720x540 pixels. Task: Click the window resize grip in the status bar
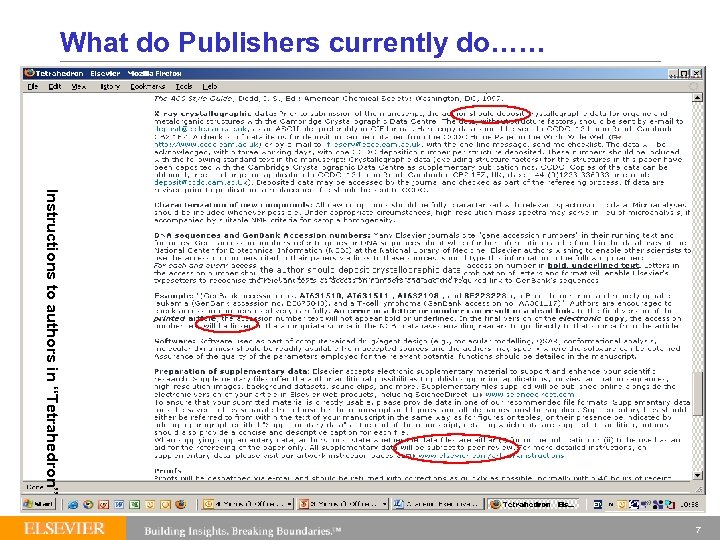(698, 489)
